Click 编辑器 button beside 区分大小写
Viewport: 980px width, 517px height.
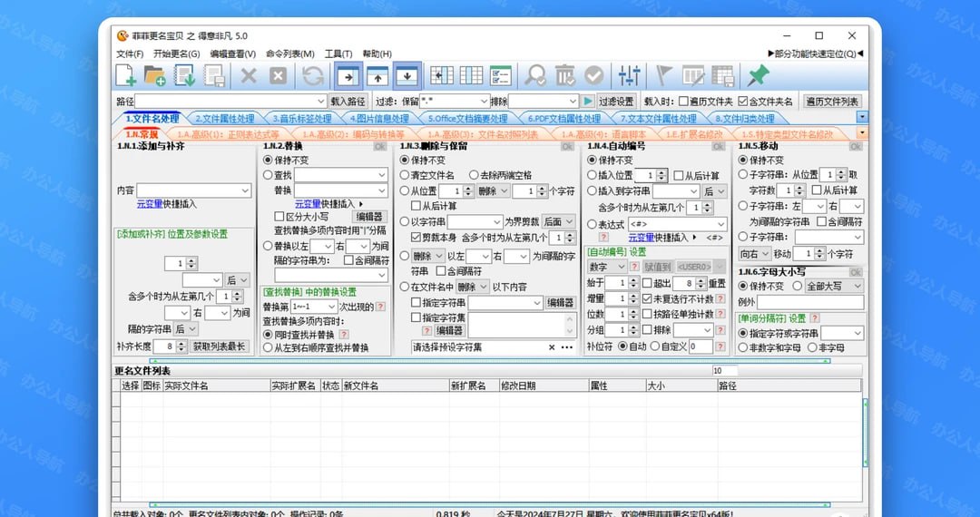(369, 217)
